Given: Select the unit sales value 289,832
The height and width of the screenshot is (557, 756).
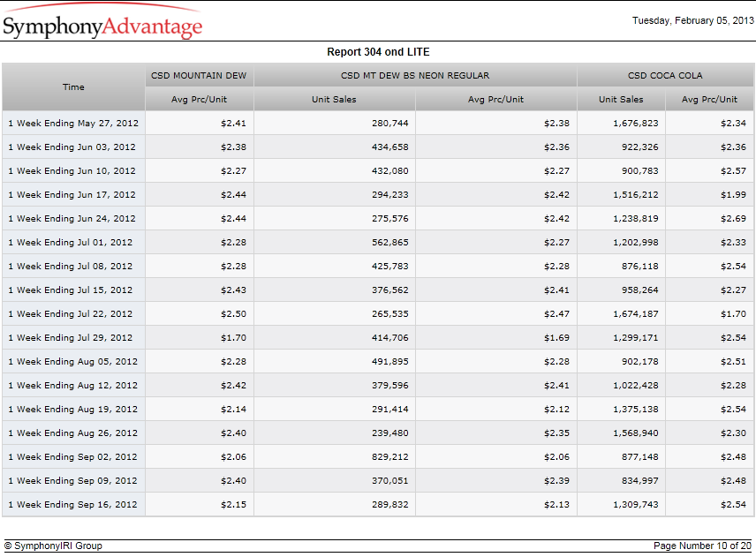Looking at the screenshot, I should tap(390, 505).
